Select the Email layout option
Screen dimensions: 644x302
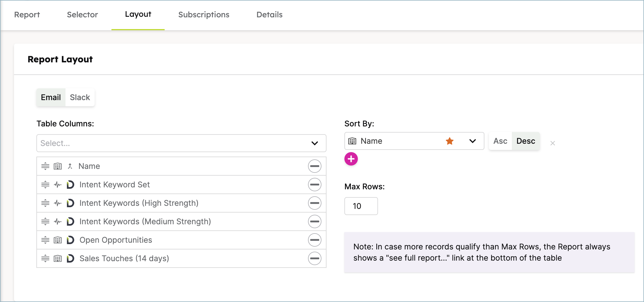coord(51,97)
